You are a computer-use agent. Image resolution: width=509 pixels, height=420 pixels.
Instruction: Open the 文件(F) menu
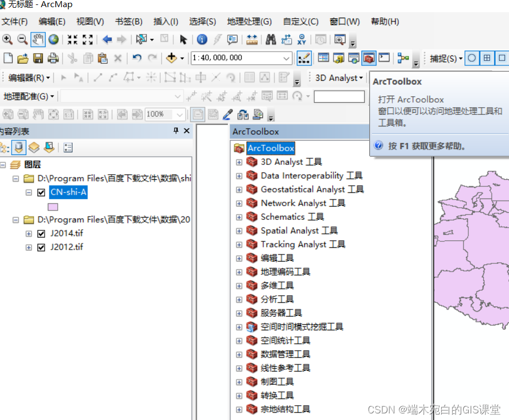(15, 22)
